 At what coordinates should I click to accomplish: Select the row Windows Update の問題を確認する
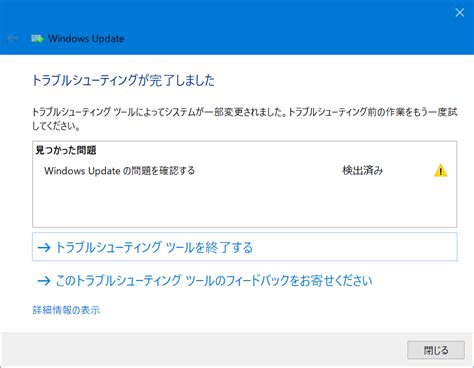pos(245,171)
